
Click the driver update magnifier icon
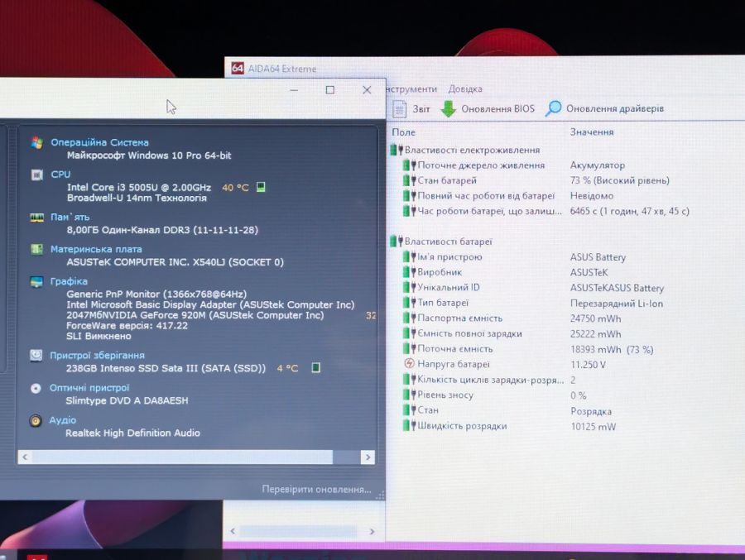553,108
